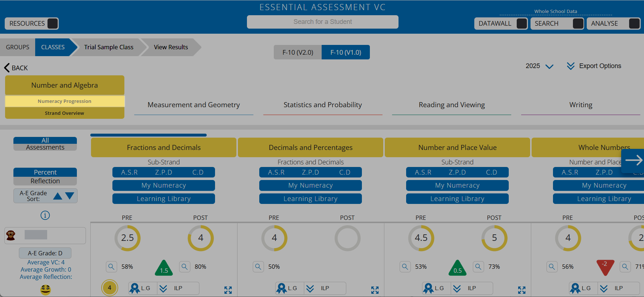The width and height of the screenshot is (644, 297).
Task: Open magnifier beside 73% post result
Action: point(478,267)
